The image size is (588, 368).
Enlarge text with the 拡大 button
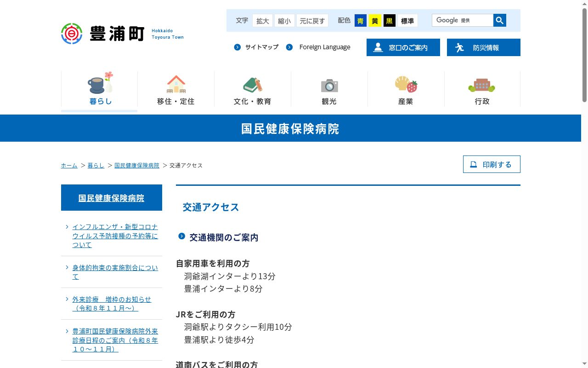click(x=263, y=21)
